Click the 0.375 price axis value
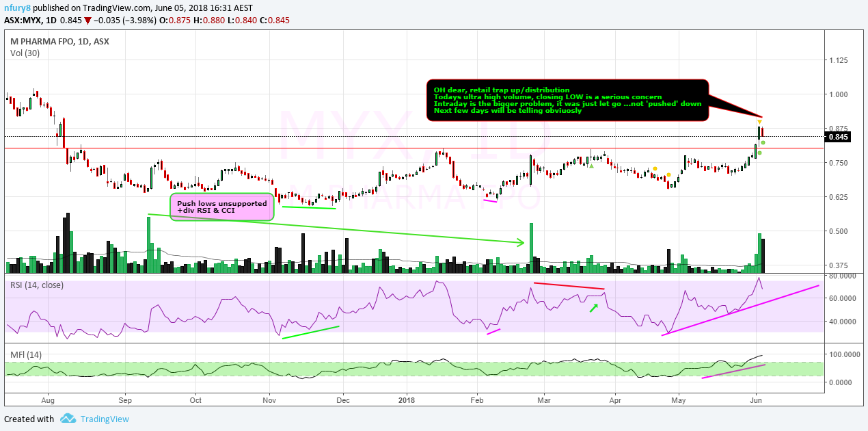This screenshot has height=431, width=868. (838, 265)
